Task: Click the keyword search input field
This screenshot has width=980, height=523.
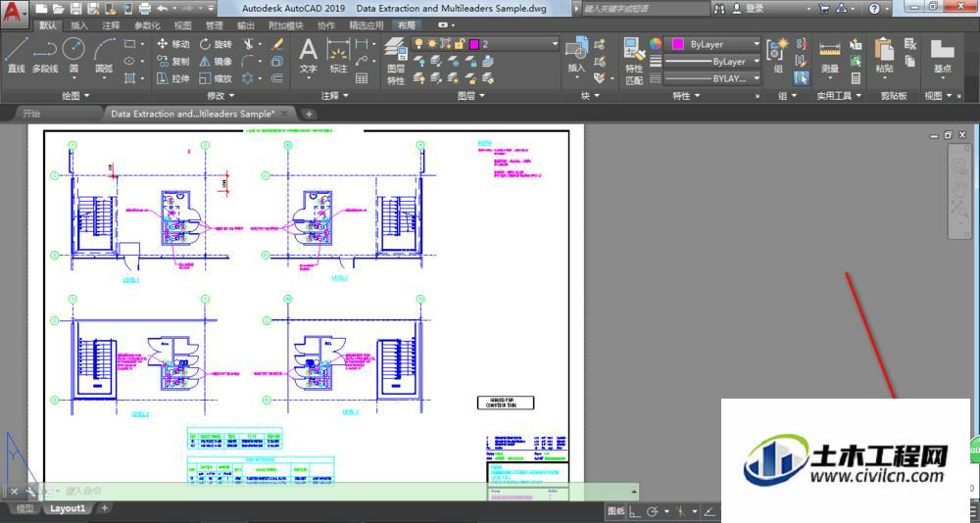Action: (x=645, y=9)
